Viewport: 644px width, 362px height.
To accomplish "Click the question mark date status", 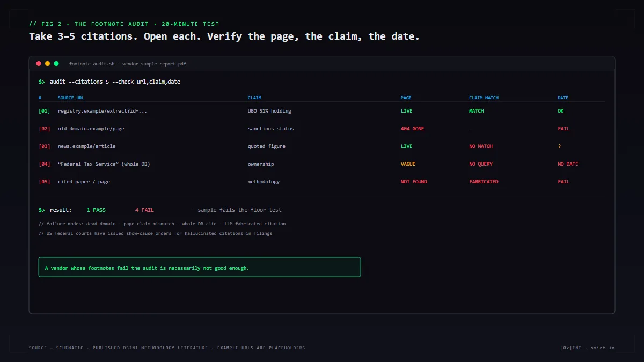I will click(x=559, y=146).
